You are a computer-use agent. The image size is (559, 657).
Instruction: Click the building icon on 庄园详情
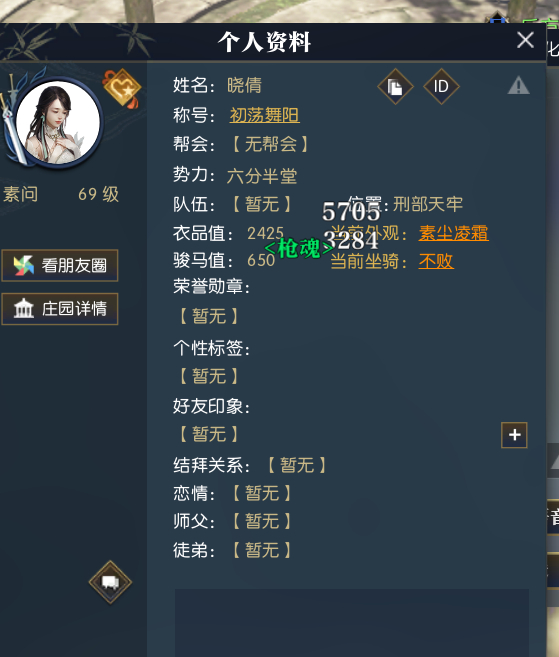point(24,309)
